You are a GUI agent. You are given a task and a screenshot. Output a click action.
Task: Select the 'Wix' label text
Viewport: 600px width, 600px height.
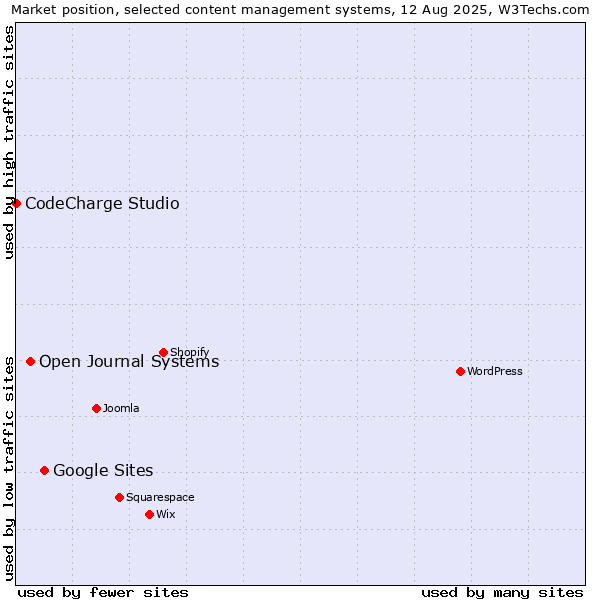point(166,514)
